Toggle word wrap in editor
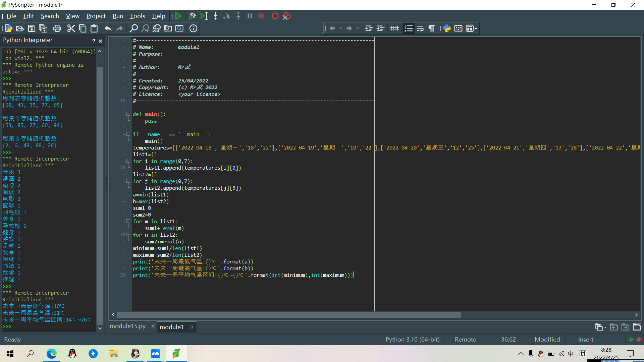The height and width of the screenshot is (362, 644). click(420, 28)
